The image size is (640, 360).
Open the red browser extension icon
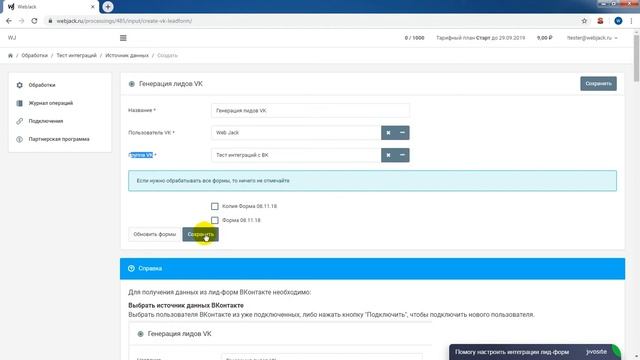coord(600,21)
